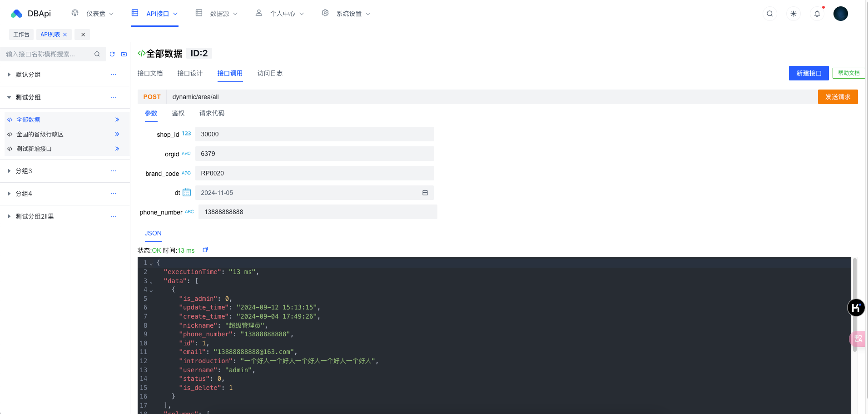Click the ABC type indicator on orgid
The height and width of the screenshot is (414, 868).
pos(186,153)
